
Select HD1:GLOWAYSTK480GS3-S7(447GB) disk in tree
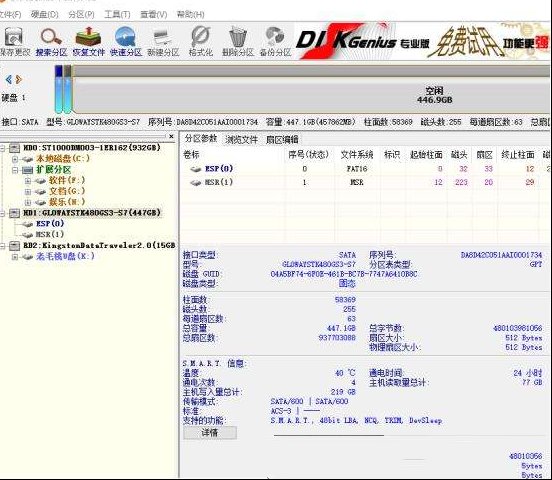coord(92,213)
